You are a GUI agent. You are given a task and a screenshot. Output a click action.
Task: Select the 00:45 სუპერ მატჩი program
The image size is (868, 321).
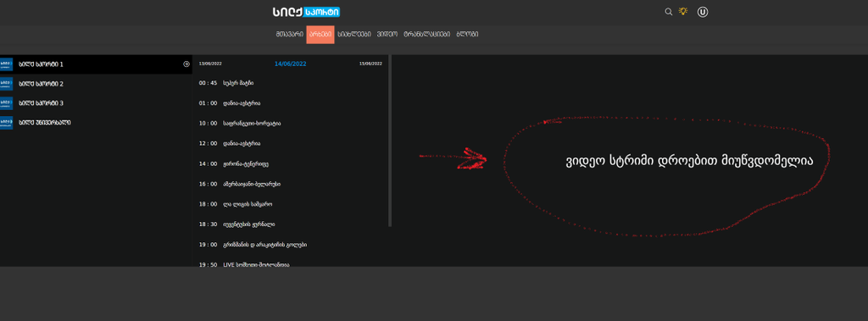pyautogui.click(x=292, y=83)
